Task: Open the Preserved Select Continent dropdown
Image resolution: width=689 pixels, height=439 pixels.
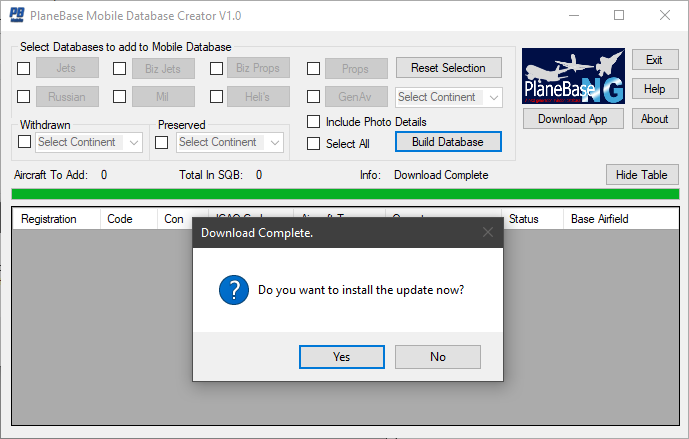Action: click(x=230, y=142)
